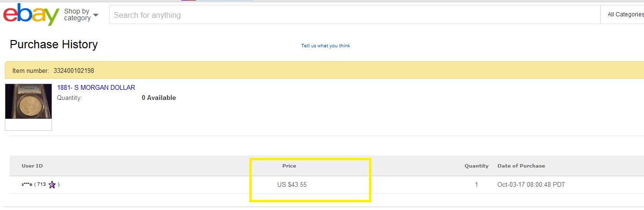
Task: Click the buyer ID s***e
Action: click(x=27, y=184)
